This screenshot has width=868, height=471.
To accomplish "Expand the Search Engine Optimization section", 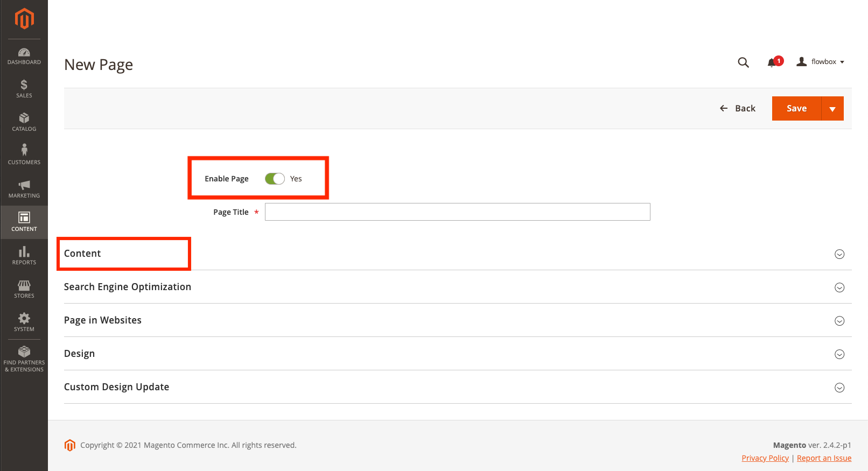I will click(x=128, y=287).
